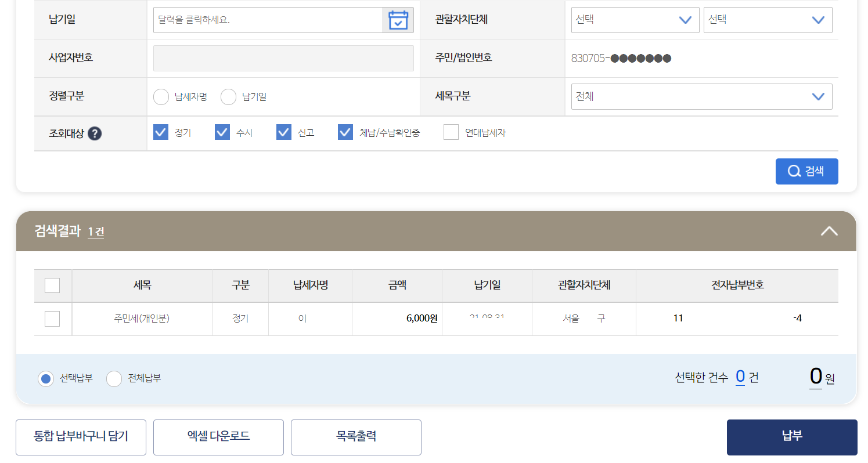Image resolution: width=868 pixels, height=463 pixels.
Task: Click 통합 납부바구니 담기 button
Action: (x=81, y=437)
